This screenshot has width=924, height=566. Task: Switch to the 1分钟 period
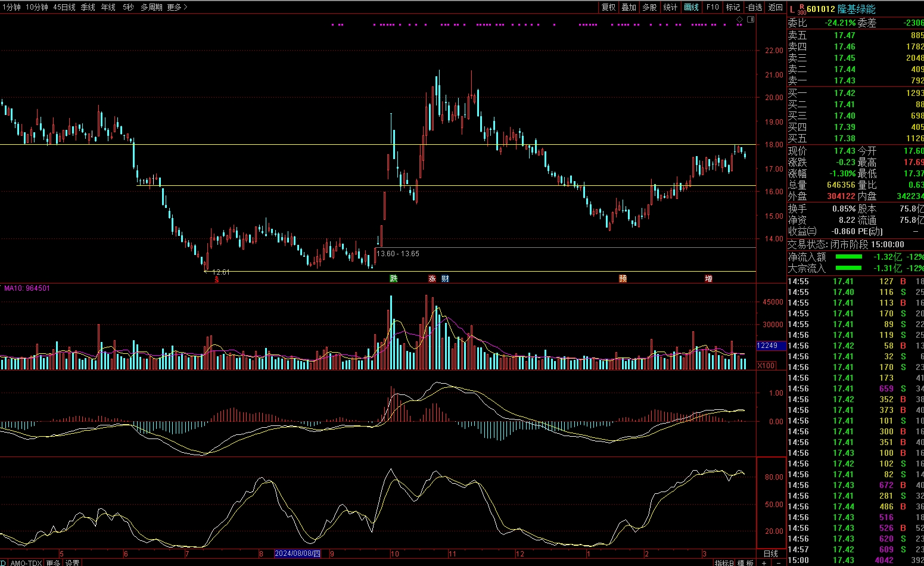[11, 7]
